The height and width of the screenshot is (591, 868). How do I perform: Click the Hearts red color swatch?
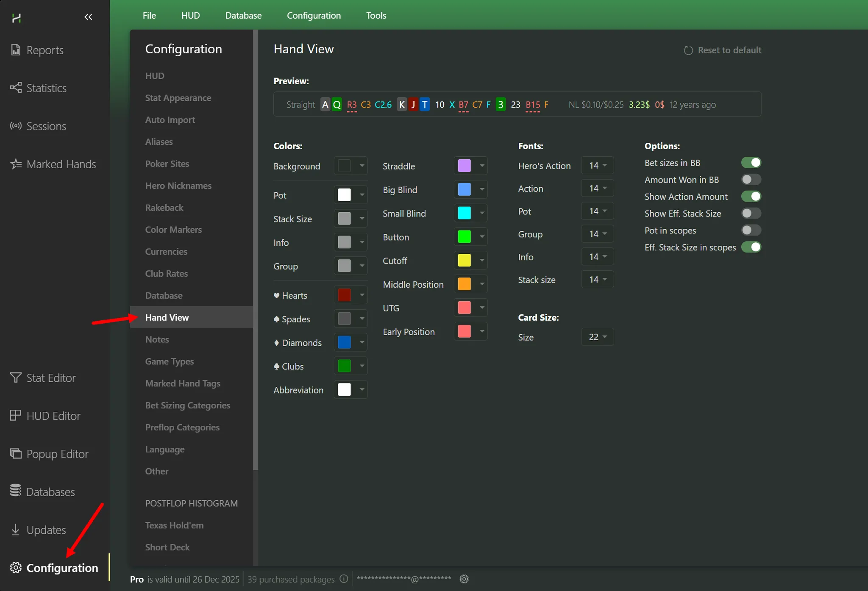click(x=344, y=295)
